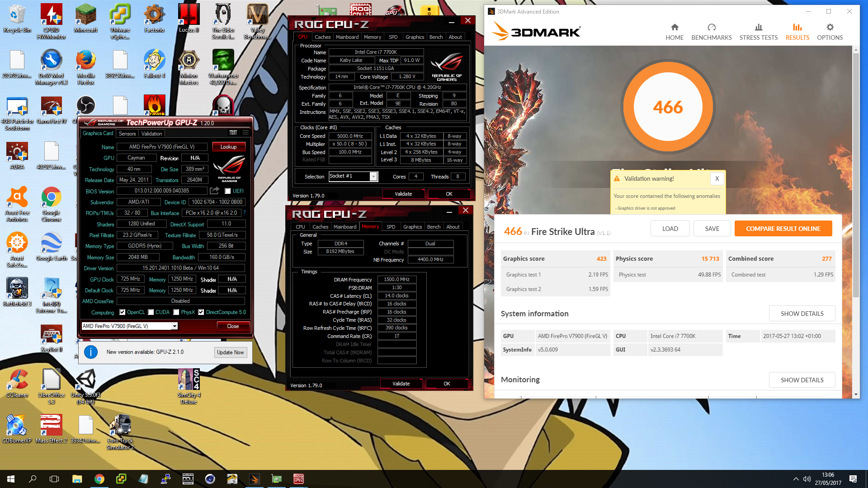Launch Battlefield 3 desktop shortcut
The width and height of the screenshot is (868, 488).
(17, 292)
